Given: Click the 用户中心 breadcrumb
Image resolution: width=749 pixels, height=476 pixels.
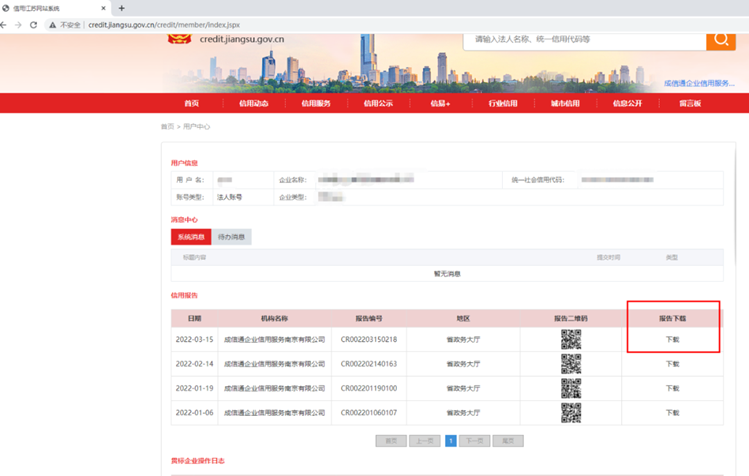Looking at the screenshot, I should (196, 127).
